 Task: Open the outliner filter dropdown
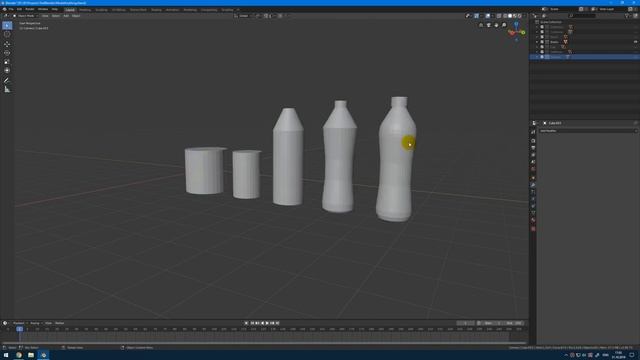coord(628,16)
